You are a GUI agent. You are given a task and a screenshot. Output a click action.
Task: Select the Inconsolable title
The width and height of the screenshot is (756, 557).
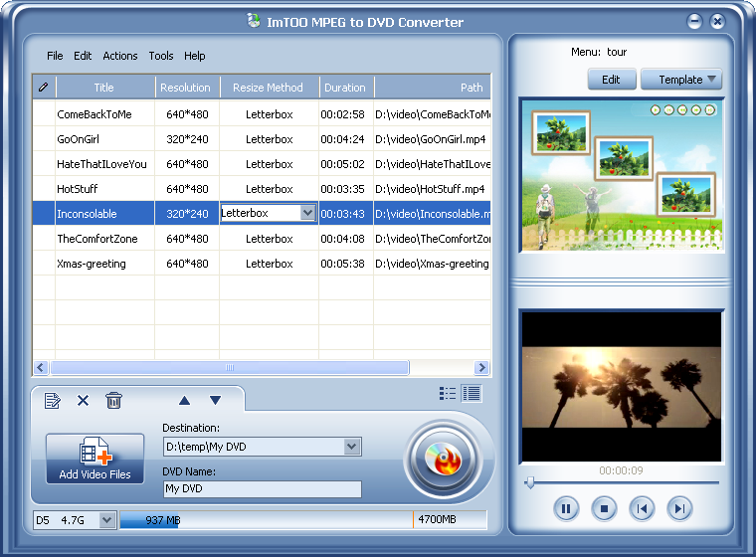(87, 214)
